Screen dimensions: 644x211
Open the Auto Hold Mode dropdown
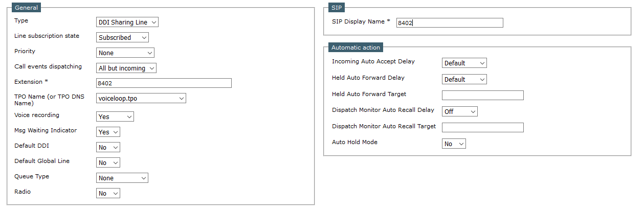point(454,144)
